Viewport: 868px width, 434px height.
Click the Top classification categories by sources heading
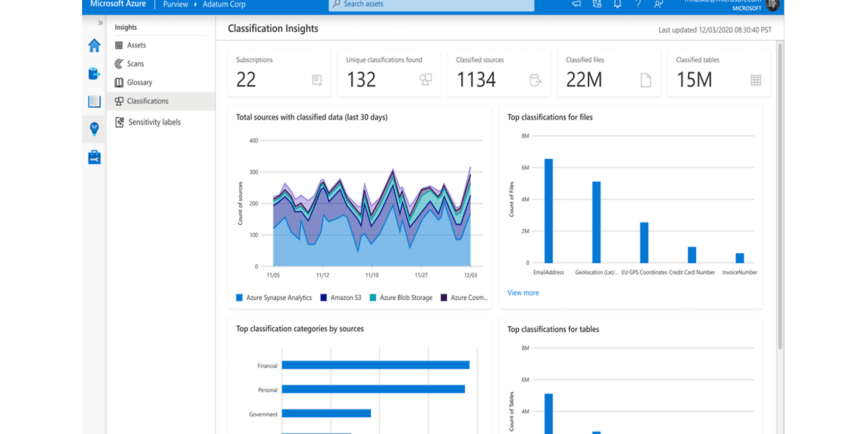click(x=300, y=329)
